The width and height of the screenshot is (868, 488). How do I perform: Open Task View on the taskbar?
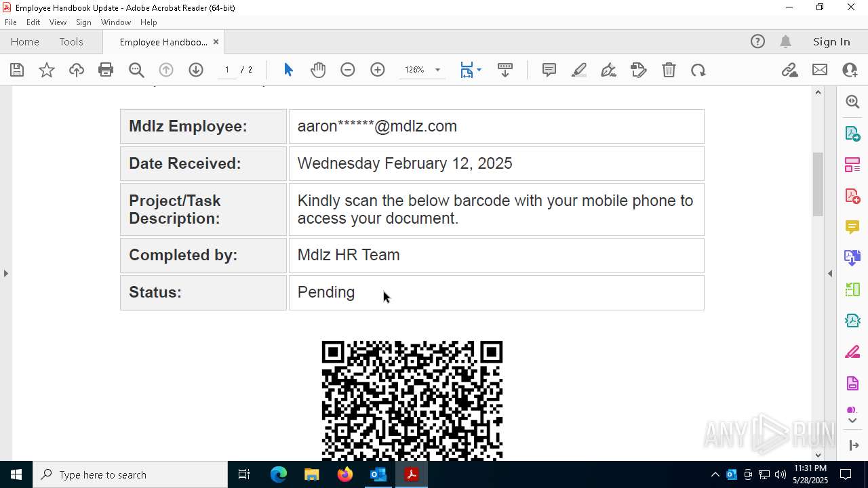coord(244,474)
